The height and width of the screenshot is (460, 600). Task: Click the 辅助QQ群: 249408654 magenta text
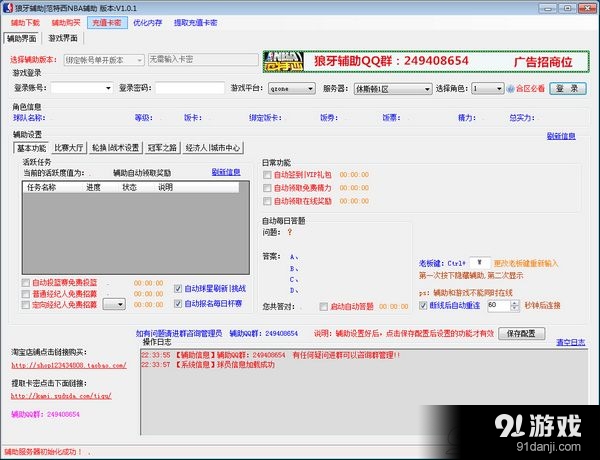46,414
